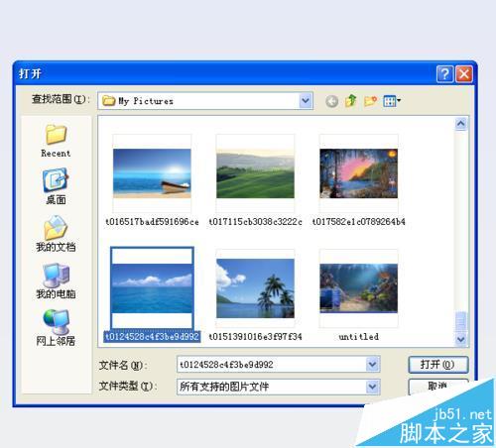Select the ocean sky thumbnail t0124528c4f3be9d992
This screenshot has width=496, height=448.
pos(152,288)
